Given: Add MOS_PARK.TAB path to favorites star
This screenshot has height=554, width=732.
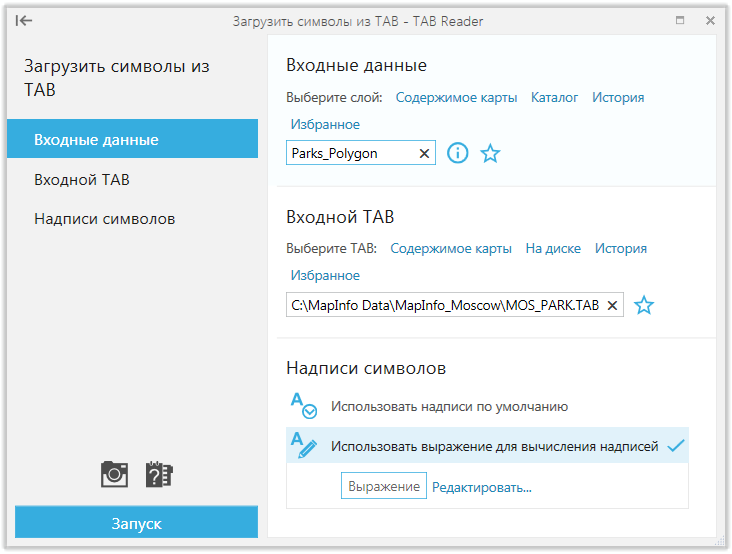Looking at the screenshot, I should coord(644,305).
